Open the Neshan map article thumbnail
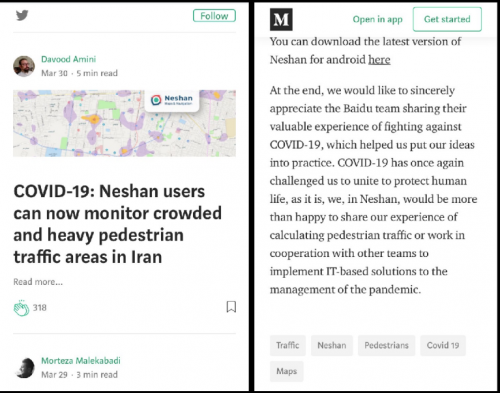Screen dimensions: 500x393 (x=124, y=123)
